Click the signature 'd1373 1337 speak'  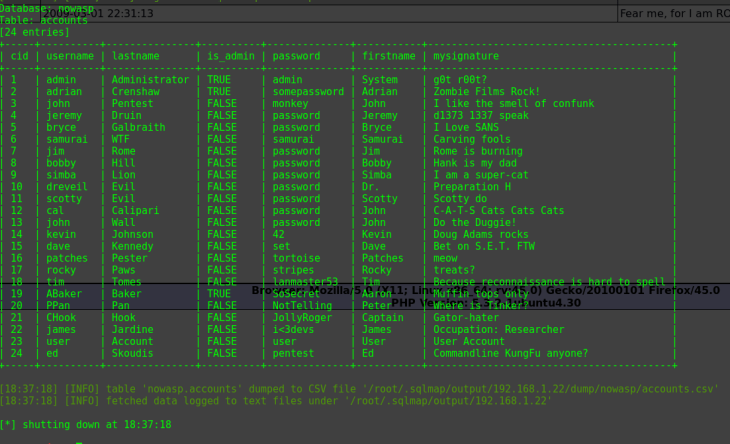pos(481,115)
